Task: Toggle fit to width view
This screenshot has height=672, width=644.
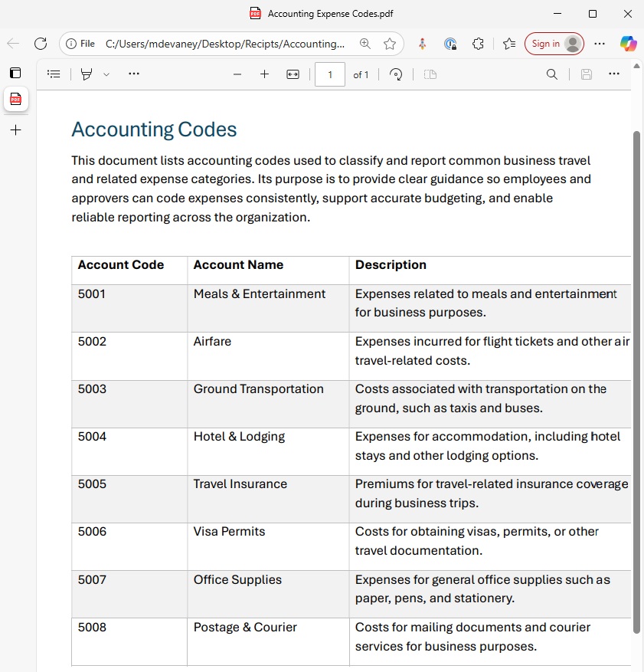Action: coord(293,74)
